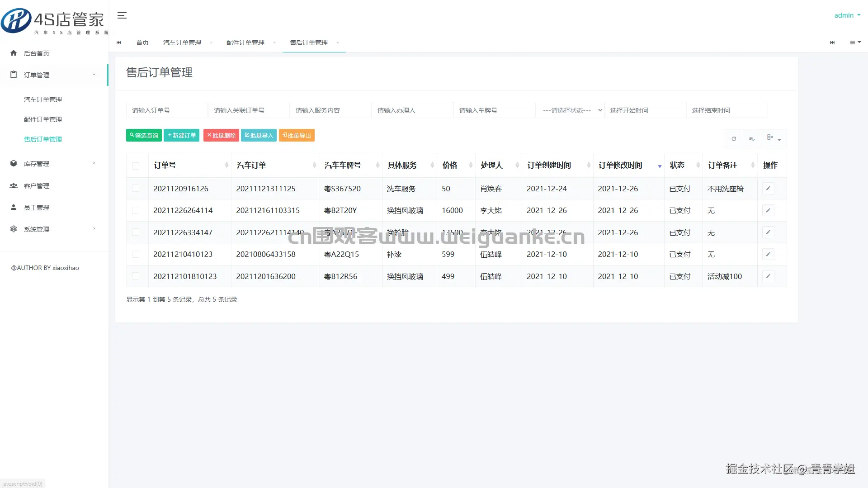Sort table by 订单修改时间 column

click(629, 166)
